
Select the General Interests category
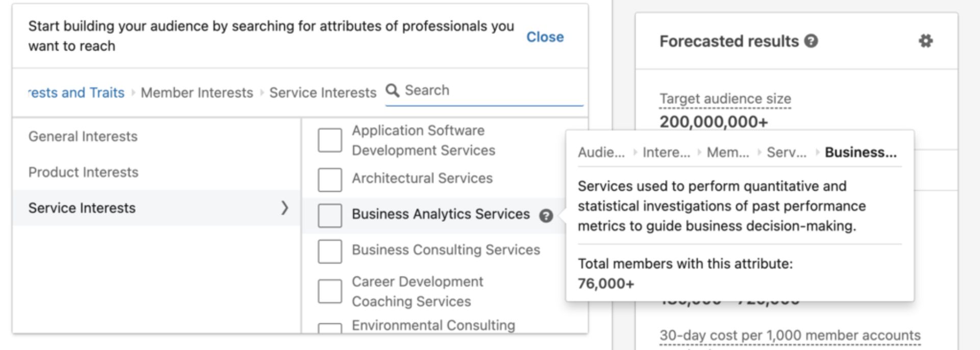(x=83, y=136)
